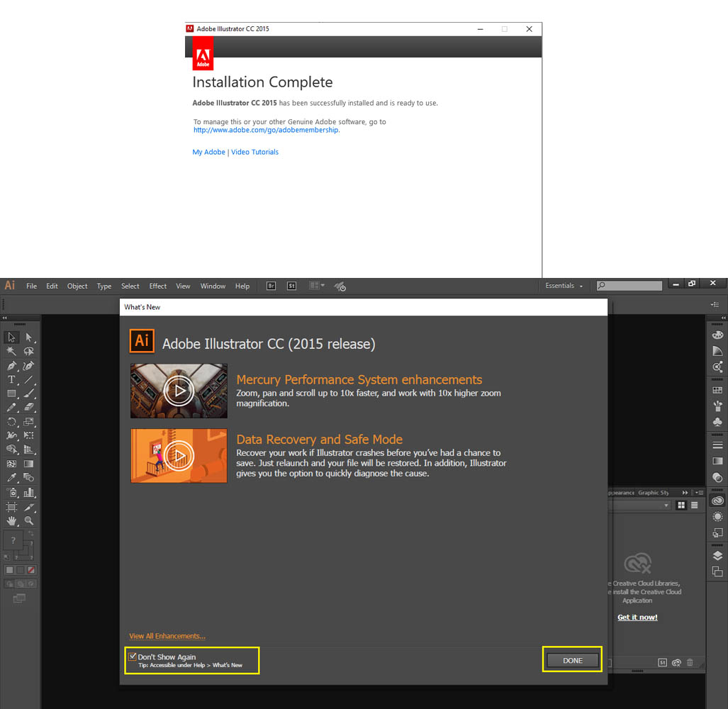The width and height of the screenshot is (728, 709).
Task: Open the Effect menu
Action: [158, 286]
